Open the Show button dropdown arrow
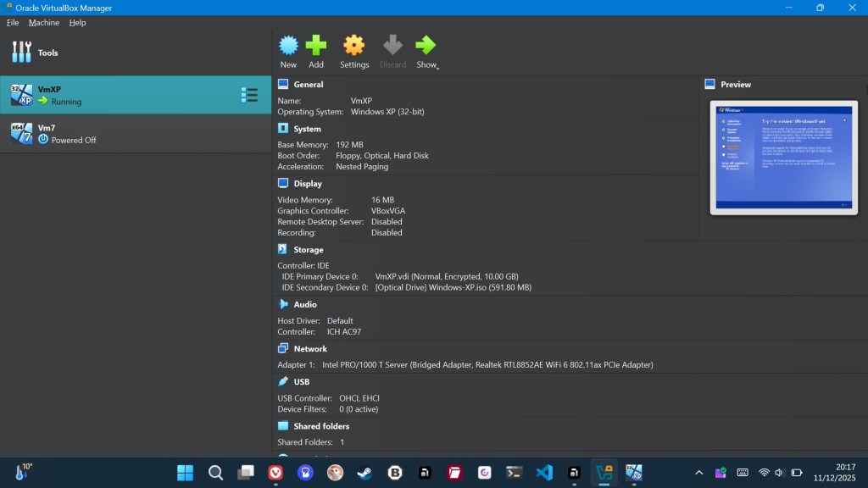This screenshot has width=868, height=488. [438, 68]
